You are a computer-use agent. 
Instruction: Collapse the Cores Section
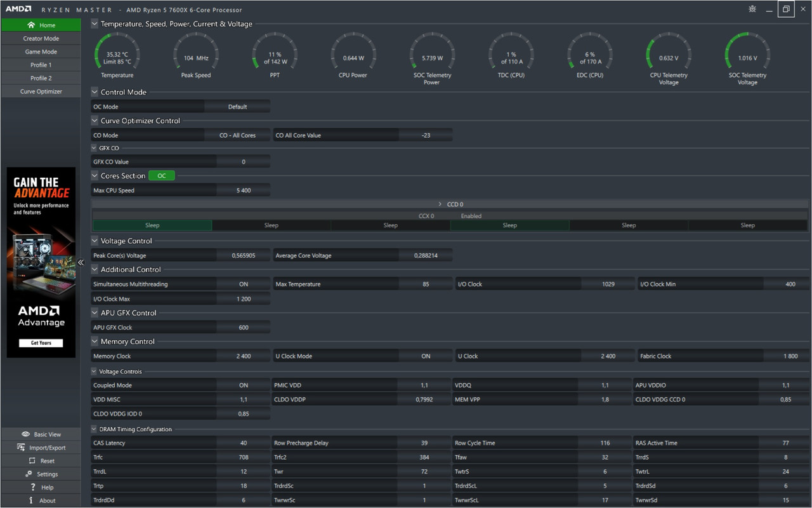click(x=95, y=176)
